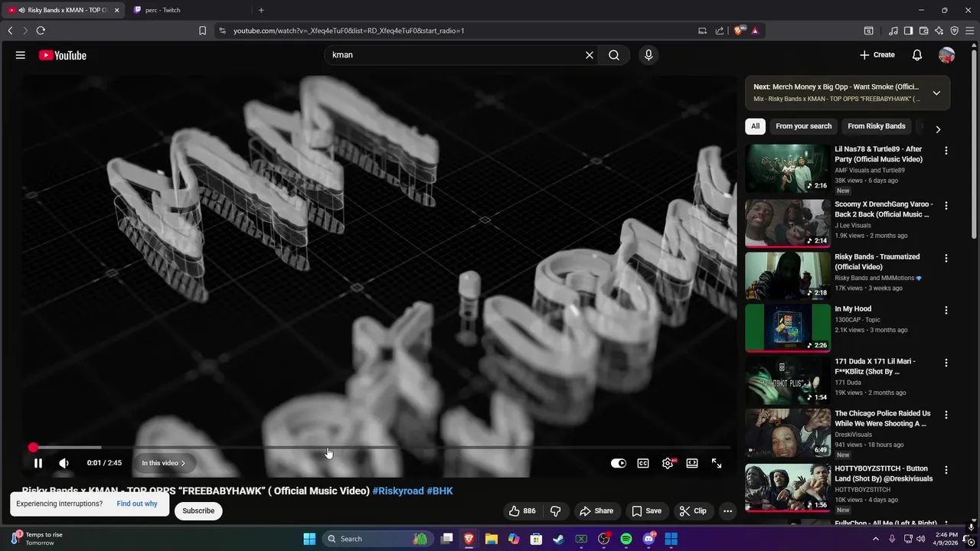Open Brave Shields lion icon
The height and width of the screenshot is (551, 980).
[x=738, y=31]
